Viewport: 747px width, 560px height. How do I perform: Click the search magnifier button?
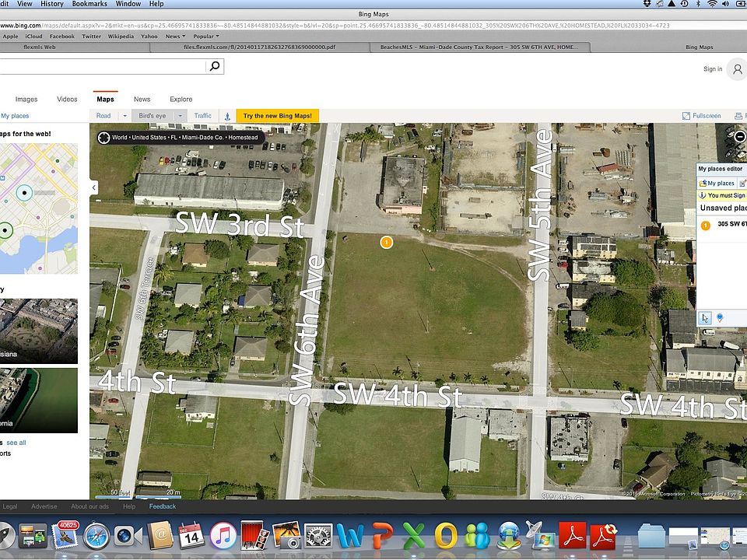coord(215,67)
